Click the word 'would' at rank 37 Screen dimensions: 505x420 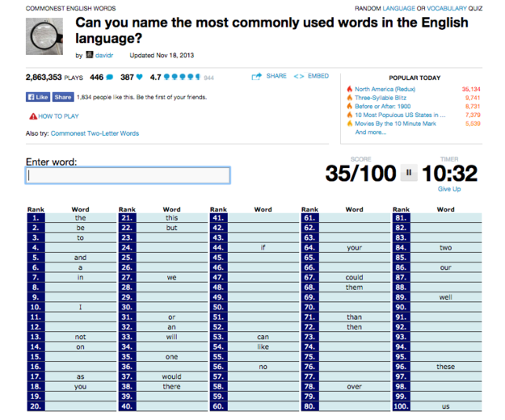(x=171, y=376)
